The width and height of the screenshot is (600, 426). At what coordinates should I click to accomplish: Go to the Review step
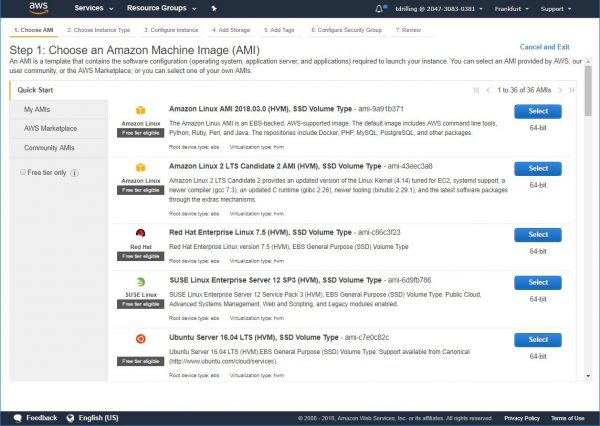point(408,30)
